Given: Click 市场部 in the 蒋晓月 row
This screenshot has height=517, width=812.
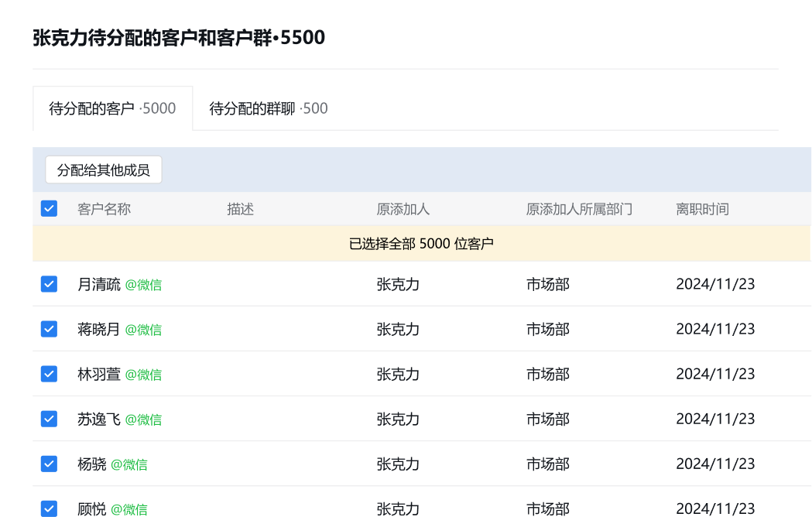Looking at the screenshot, I should click(x=547, y=329).
